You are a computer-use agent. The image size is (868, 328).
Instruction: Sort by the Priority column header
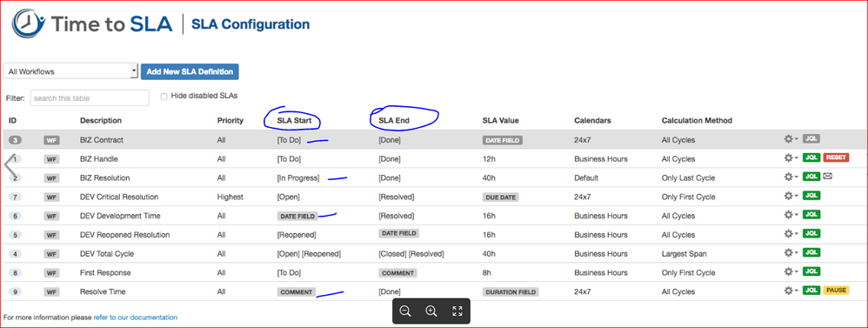230,120
